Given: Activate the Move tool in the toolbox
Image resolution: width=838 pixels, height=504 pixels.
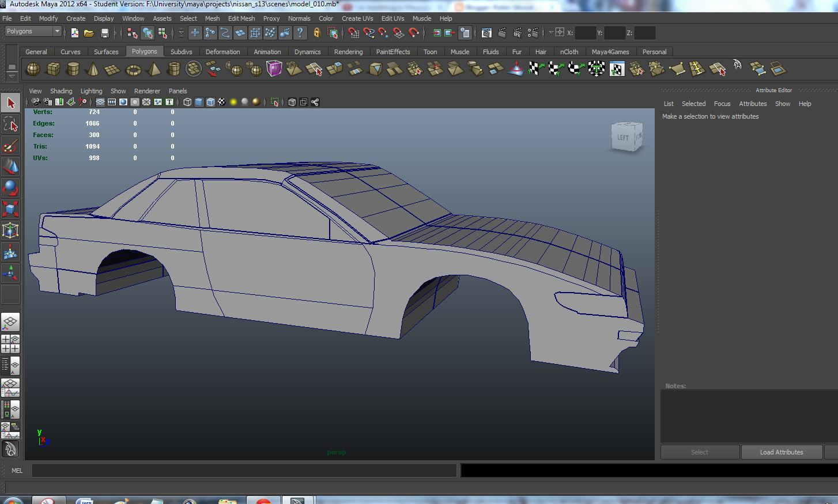Looking at the screenshot, I should pos(10,167).
